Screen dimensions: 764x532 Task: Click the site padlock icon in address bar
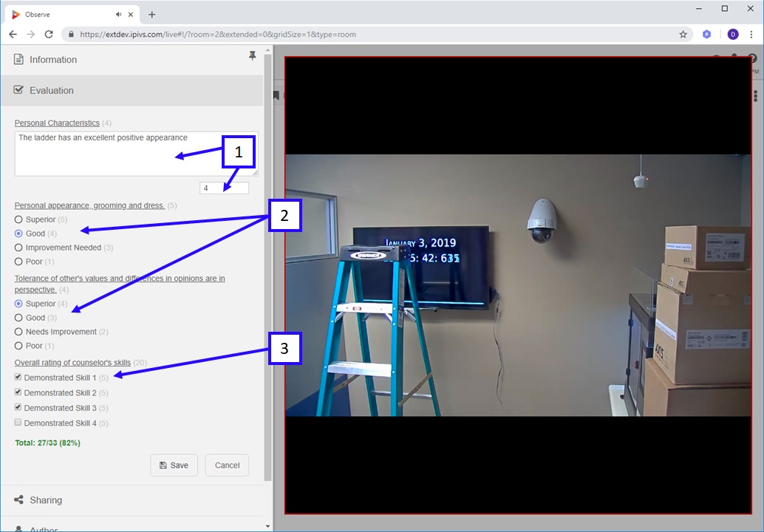tap(71, 34)
